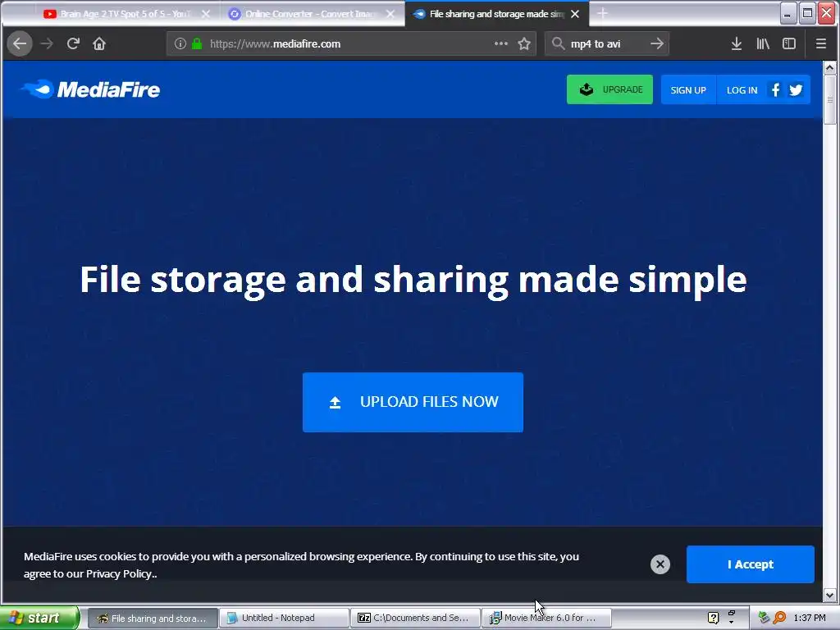840x630 pixels.
Task: Click the browser Forward arrow button
Action: coord(47,44)
